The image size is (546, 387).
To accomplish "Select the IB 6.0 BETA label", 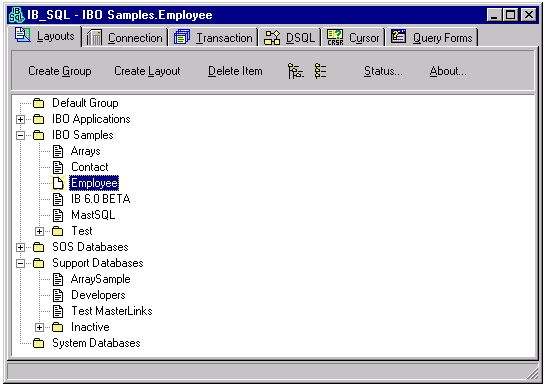I will [x=101, y=199].
